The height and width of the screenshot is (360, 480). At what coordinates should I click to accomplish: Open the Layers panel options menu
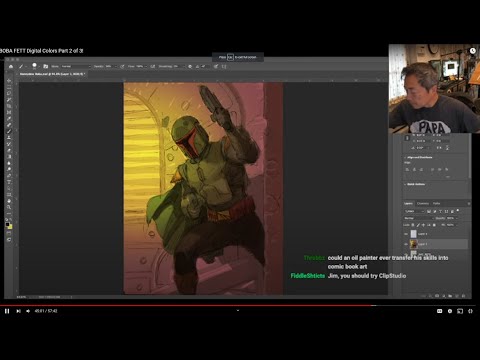tap(469, 203)
